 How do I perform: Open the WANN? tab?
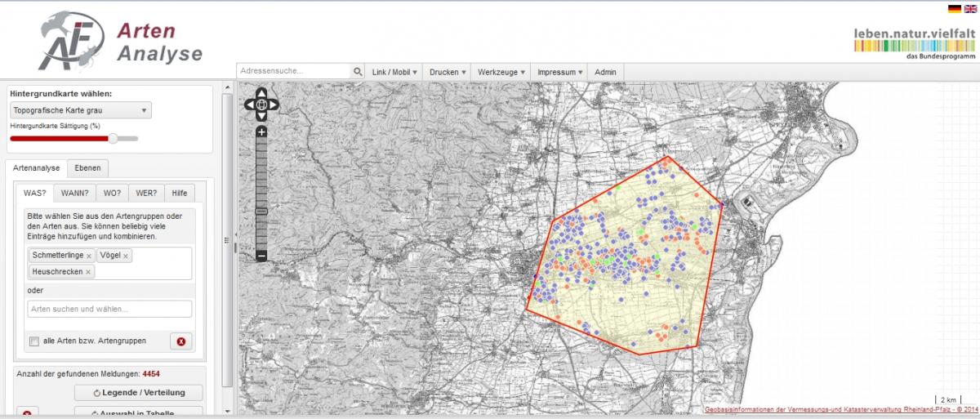click(74, 193)
